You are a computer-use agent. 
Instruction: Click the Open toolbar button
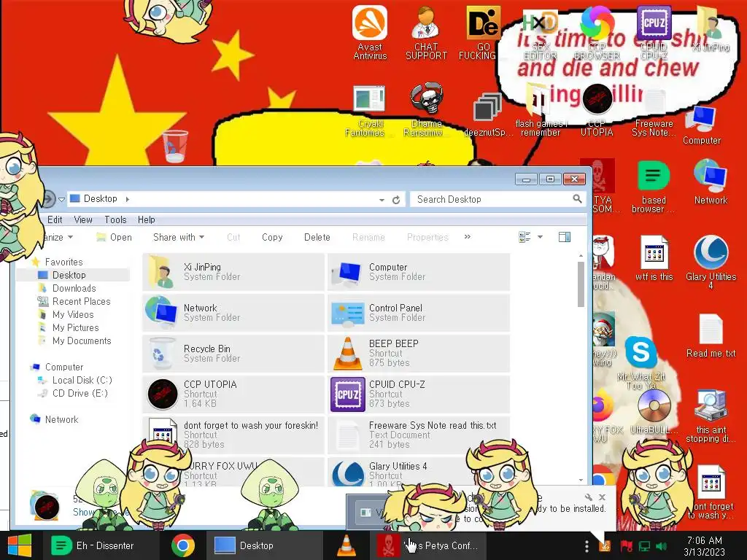pyautogui.click(x=115, y=237)
